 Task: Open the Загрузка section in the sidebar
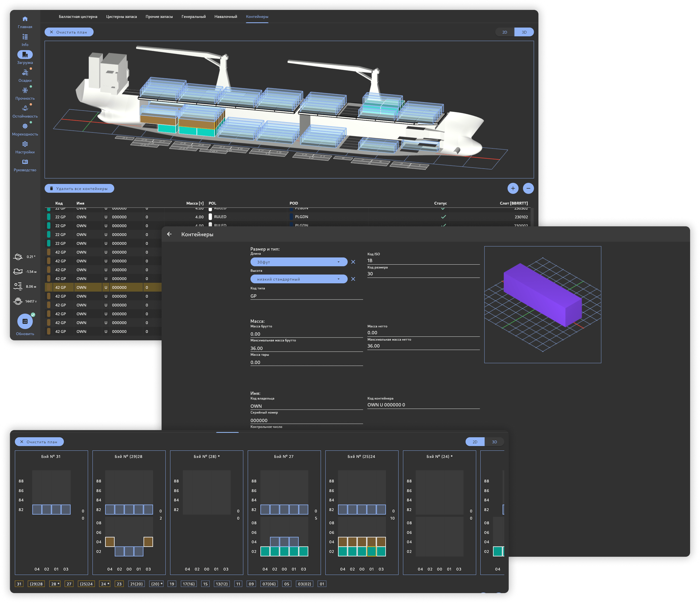tap(25, 55)
